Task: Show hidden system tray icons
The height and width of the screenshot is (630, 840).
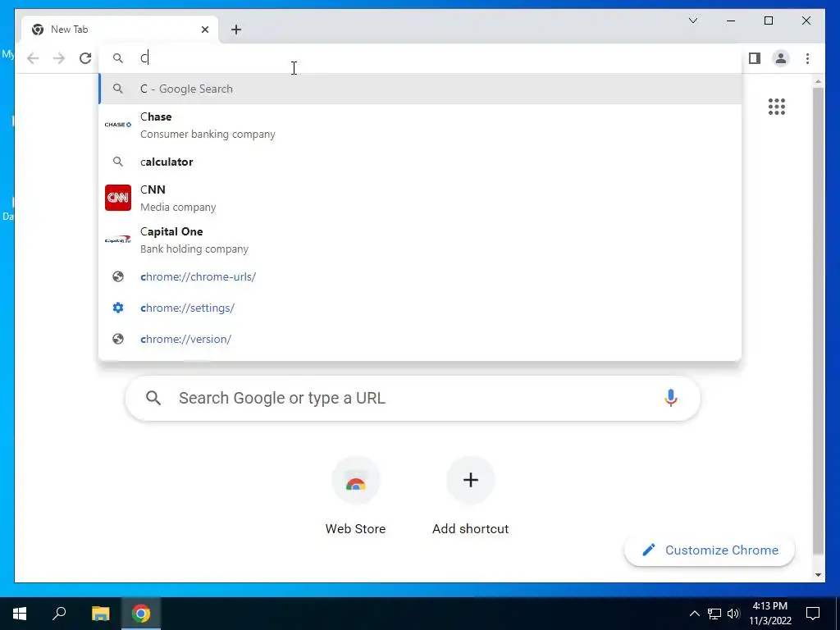Action: (694, 614)
